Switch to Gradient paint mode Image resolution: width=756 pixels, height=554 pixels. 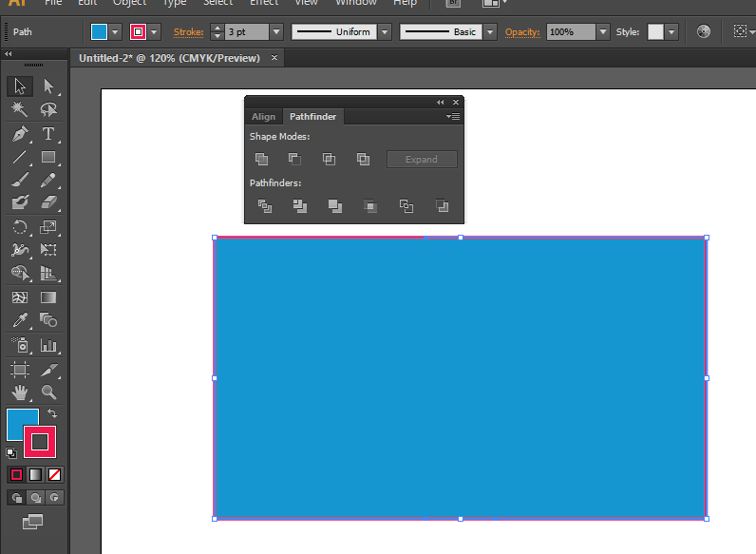pyautogui.click(x=35, y=474)
